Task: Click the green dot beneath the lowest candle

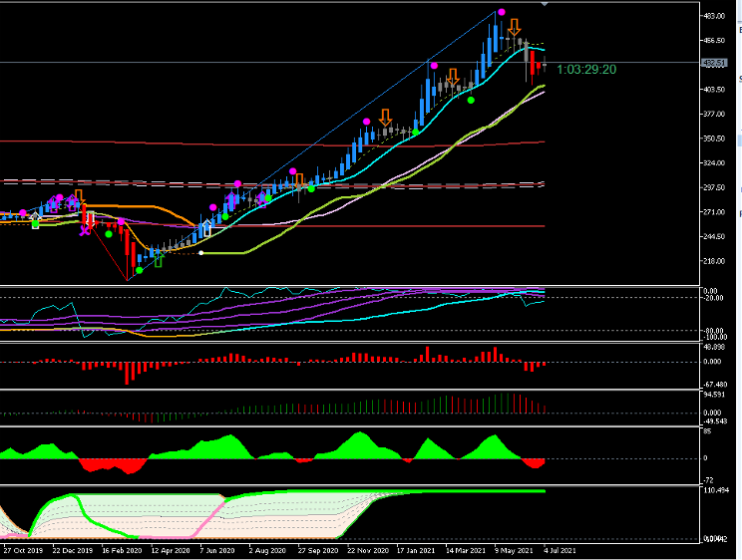Action: pos(140,269)
